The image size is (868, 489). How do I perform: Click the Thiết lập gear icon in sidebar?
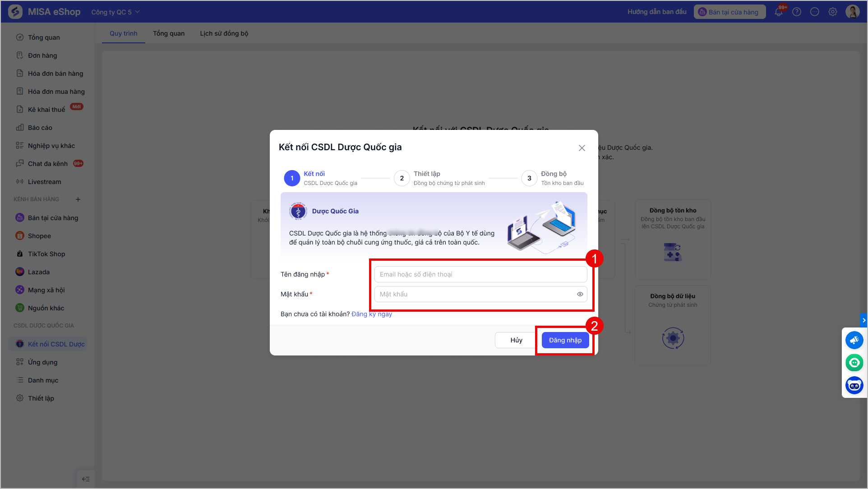pyautogui.click(x=20, y=398)
